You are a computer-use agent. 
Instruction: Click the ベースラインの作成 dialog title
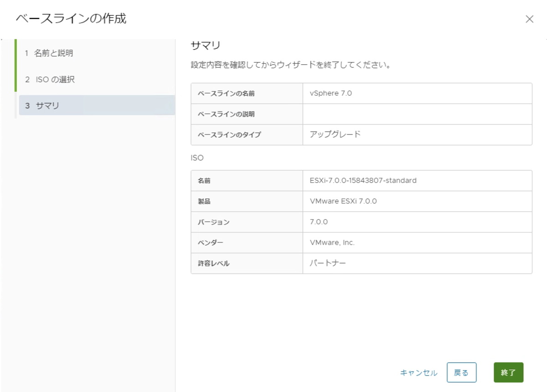coord(71,19)
